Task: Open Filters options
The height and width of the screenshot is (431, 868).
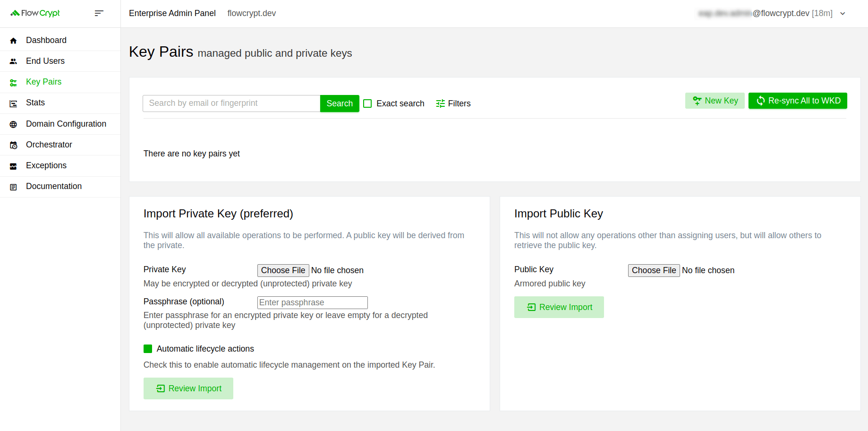Action: [453, 103]
